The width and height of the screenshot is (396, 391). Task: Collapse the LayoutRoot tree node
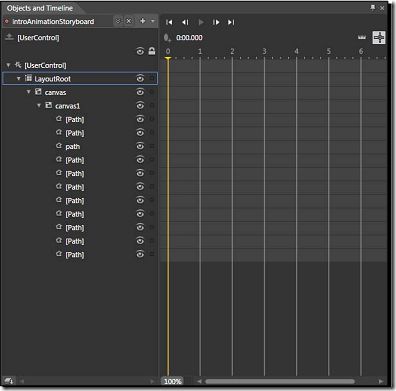[x=19, y=79]
